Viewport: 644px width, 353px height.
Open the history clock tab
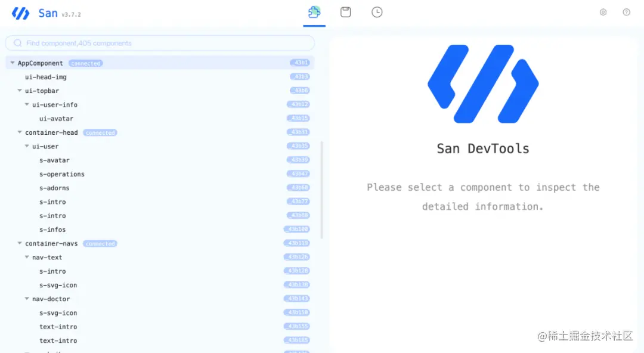pyautogui.click(x=377, y=12)
